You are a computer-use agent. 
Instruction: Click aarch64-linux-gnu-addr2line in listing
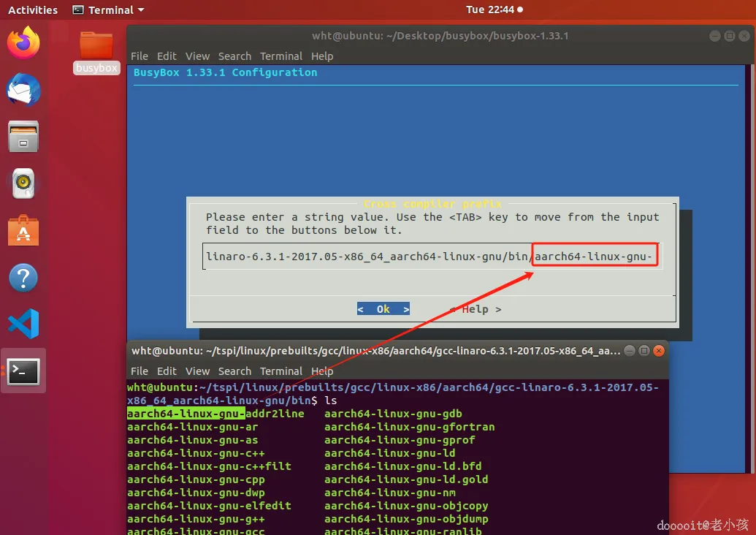pyautogui.click(x=215, y=414)
